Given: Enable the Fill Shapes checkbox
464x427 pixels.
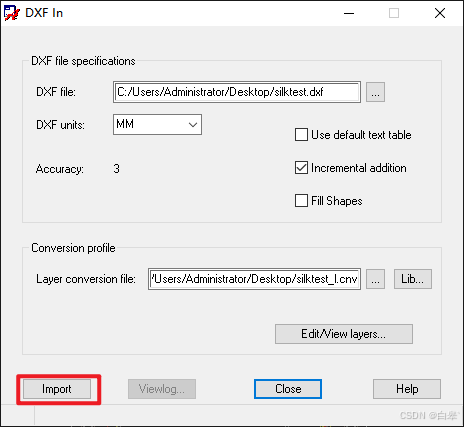Looking at the screenshot, I should pyautogui.click(x=301, y=201).
